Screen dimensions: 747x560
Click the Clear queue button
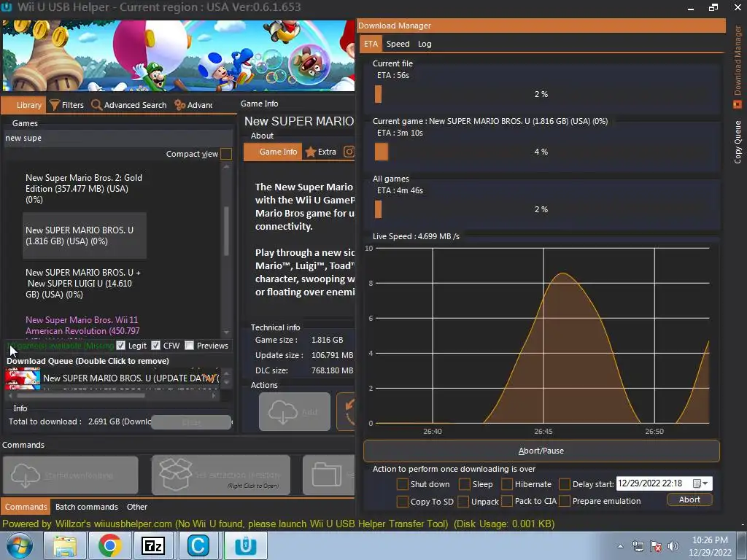click(191, 422)
